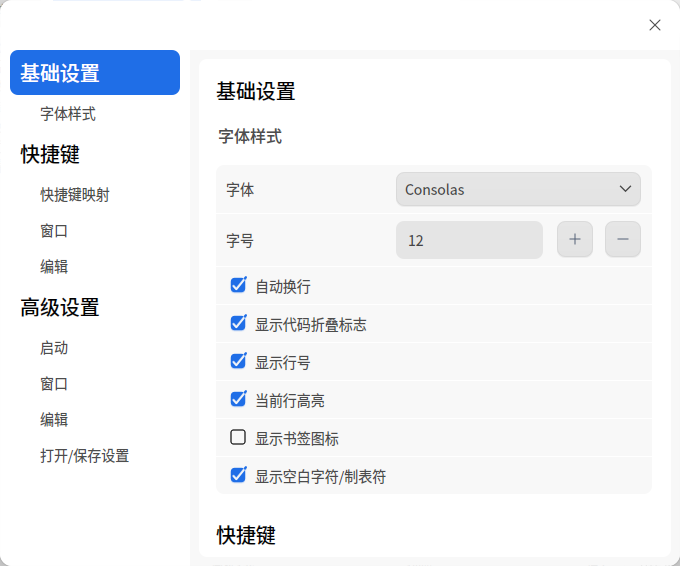The height and width of the screenshot is (566, 680).
Task: Select 编辑 under 快捷键 in sidebar
Action: [x=54, y=266]
